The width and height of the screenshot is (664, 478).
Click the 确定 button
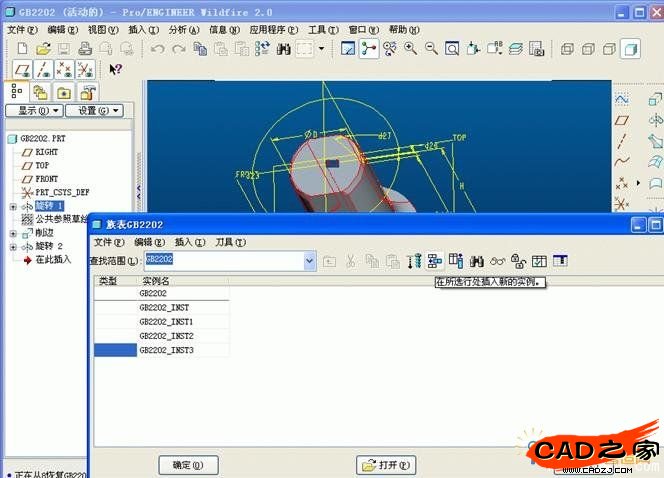(188, 465)
